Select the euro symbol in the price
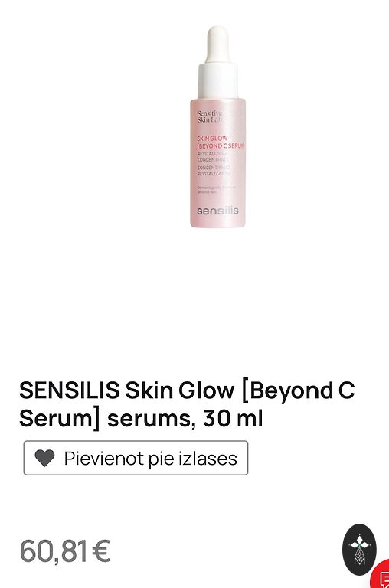 [101, 551]
